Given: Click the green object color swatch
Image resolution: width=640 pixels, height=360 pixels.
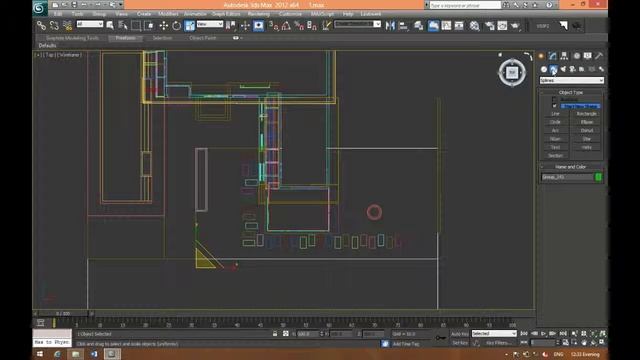Looking at the screenshot, I should click(x=598, y=177).
